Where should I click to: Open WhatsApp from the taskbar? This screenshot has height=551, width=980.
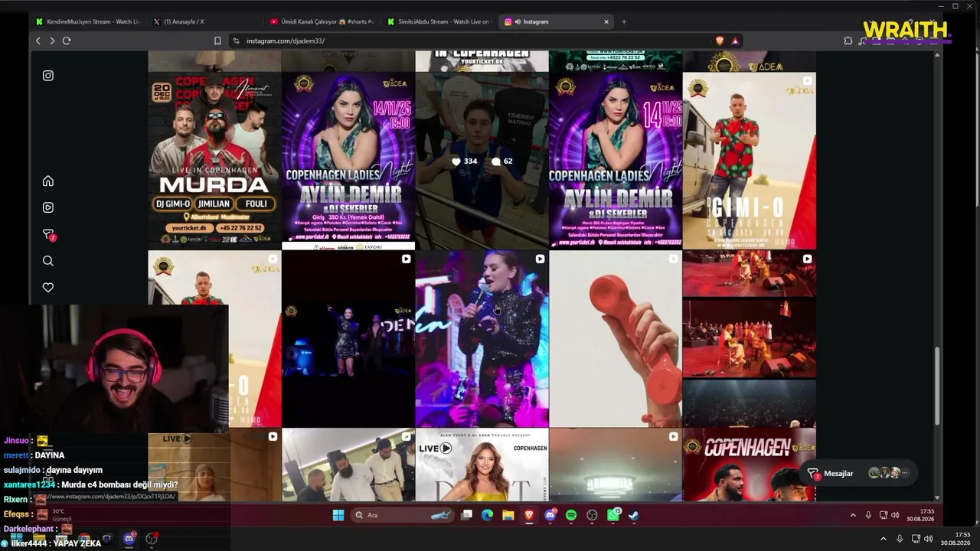point(613,515)
